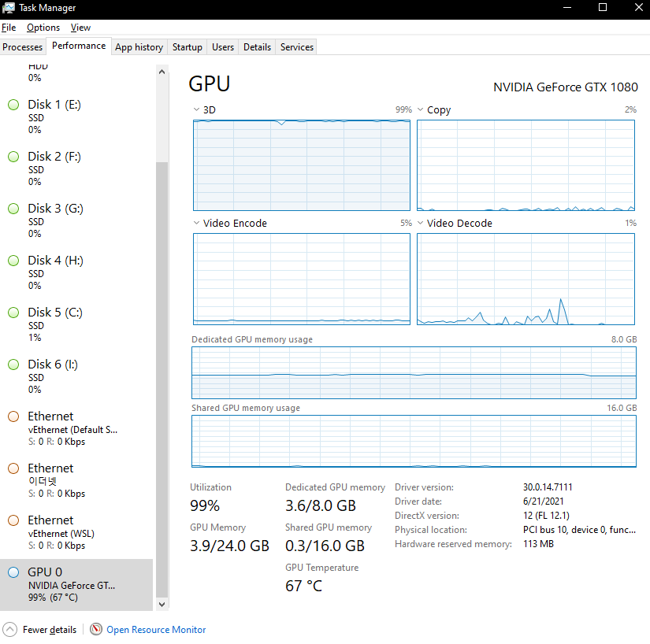The width and height of the screenshot is (650, 644).
Task: Click the vEthernet (Default S...) orange circle icon
Action: (x=13, y=416)
